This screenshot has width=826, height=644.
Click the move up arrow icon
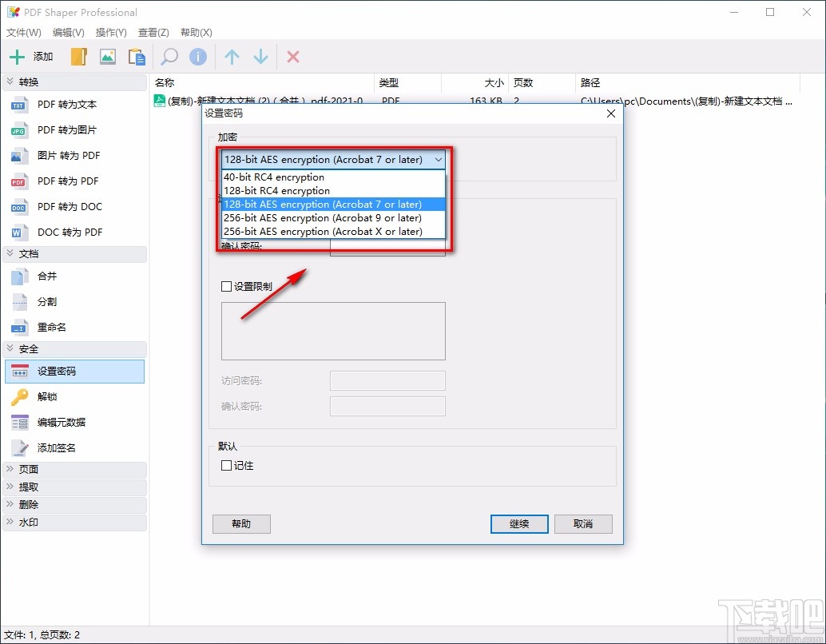(232, 57)
